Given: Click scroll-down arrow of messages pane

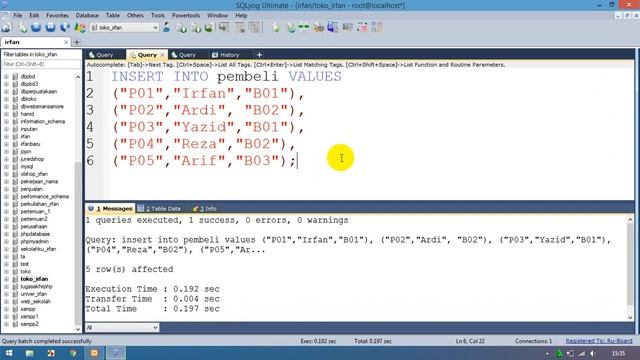Looking at the screenshot, I should coord(630,317).
